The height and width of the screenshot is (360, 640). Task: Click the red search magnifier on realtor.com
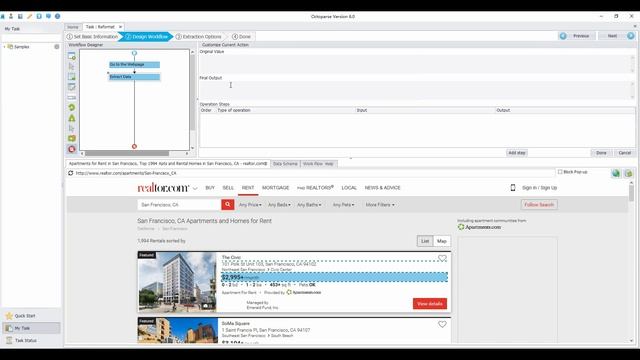pyautogui.click(x=228, y=204)
